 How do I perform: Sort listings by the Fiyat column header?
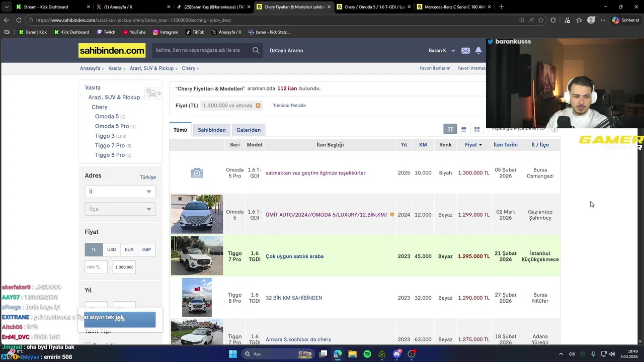[473, 145]
